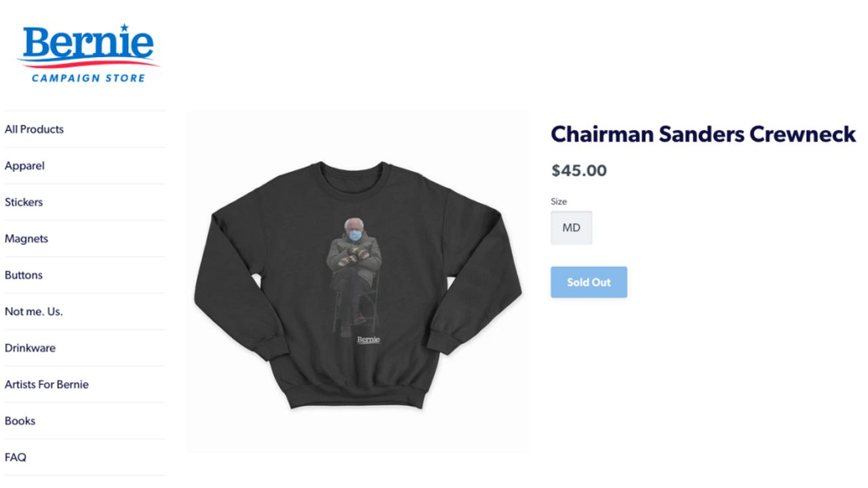Click the small Bernie logo on sweatshirt

click(x=368, y=340)
